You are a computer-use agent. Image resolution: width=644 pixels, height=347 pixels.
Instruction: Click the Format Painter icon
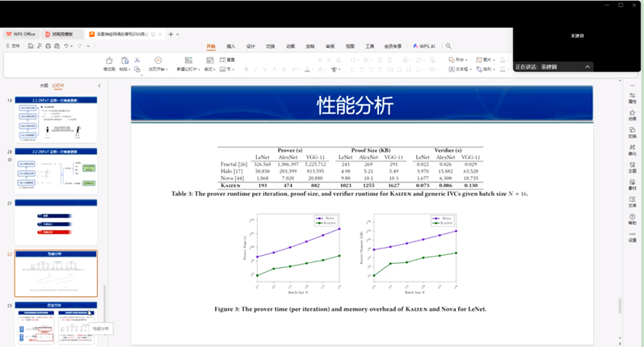[109, 61]
